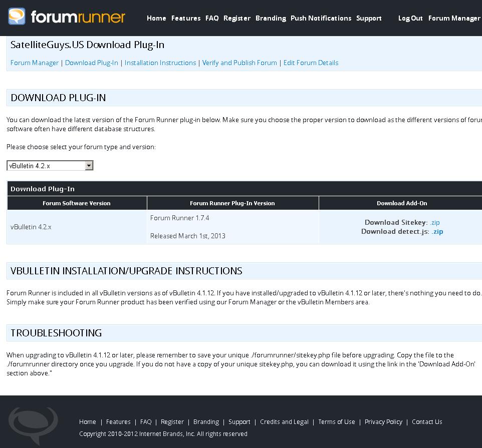Click the 'SatelliteGuys.US Download Plug-In' page title
Screen dimensions: 482x448
pos(87,45)
